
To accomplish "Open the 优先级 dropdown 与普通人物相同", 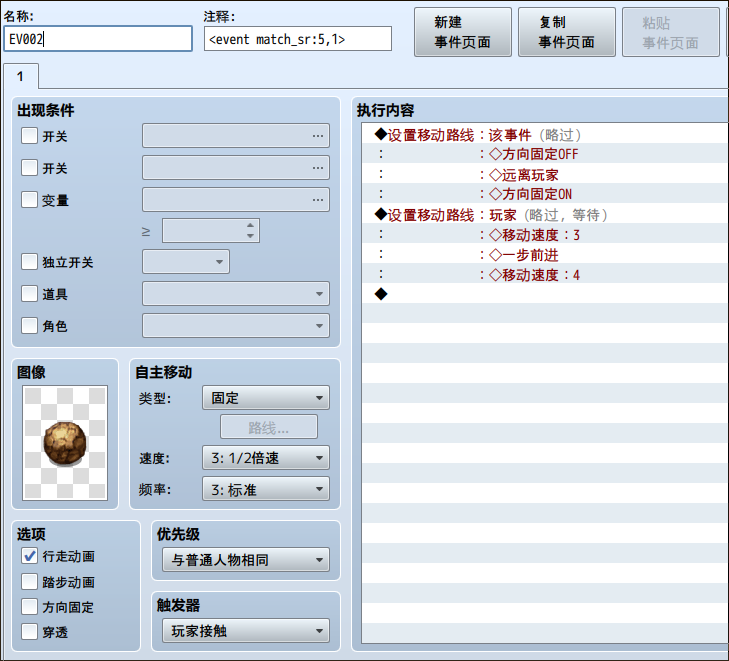I will click(246, 560).
